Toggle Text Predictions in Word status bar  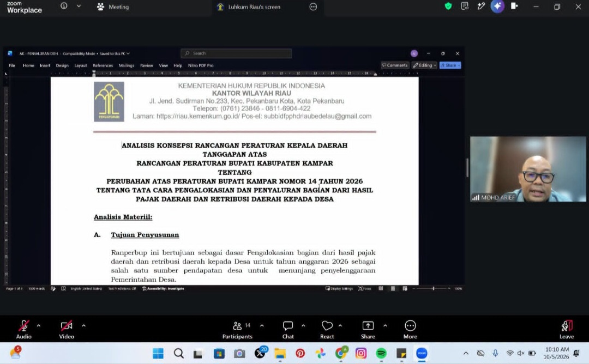[122, 289]
